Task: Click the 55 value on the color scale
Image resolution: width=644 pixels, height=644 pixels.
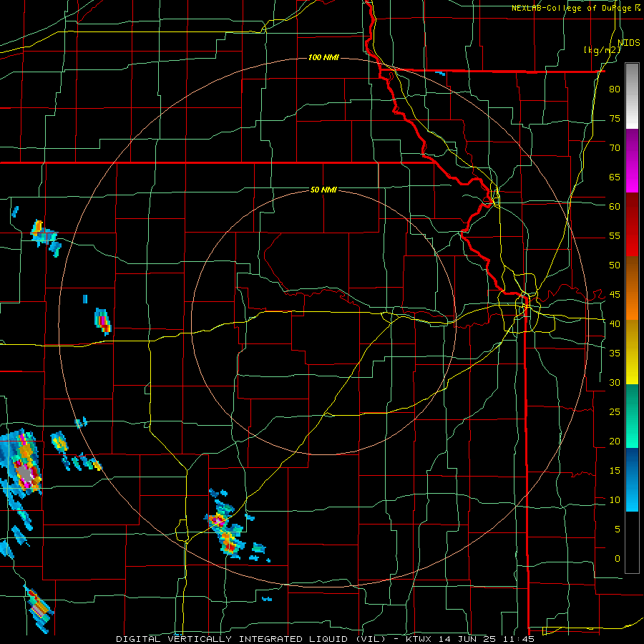Action: pos(615,236)
